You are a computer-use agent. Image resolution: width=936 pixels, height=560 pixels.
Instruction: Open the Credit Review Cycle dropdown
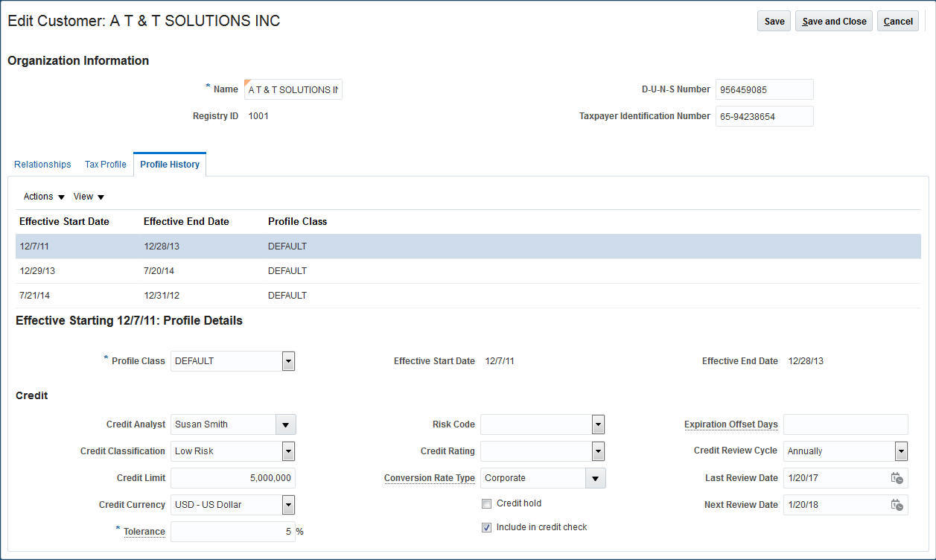tap(901, 451)
